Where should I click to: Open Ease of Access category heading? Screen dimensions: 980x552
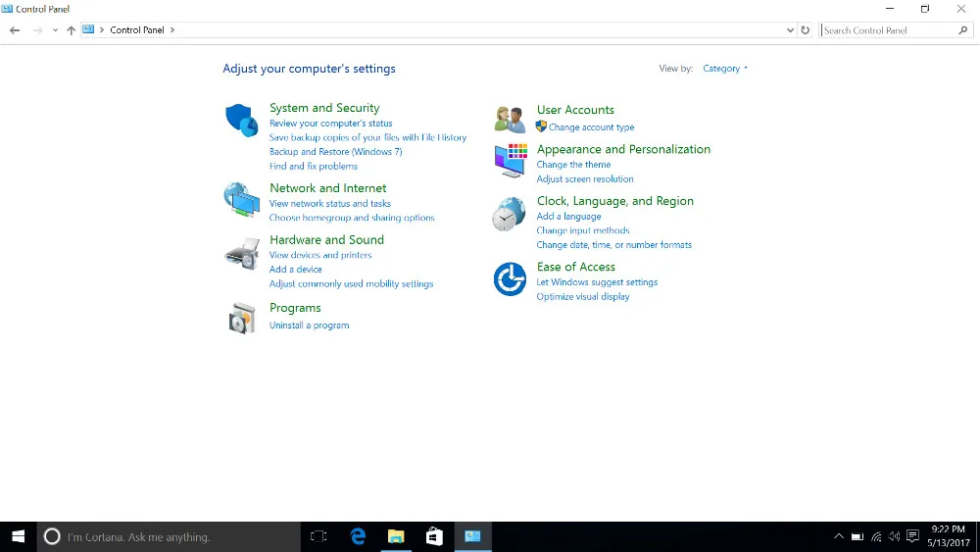[x=575, y=267]
